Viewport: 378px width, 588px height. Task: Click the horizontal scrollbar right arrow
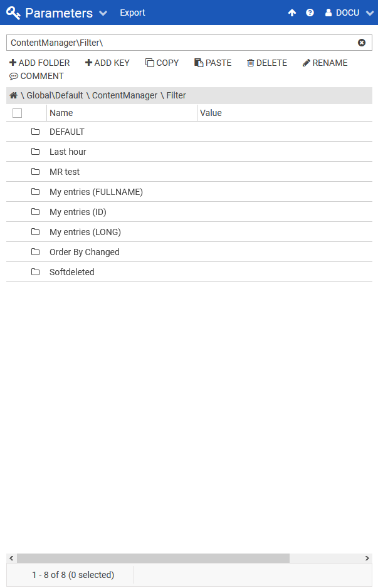367,558
